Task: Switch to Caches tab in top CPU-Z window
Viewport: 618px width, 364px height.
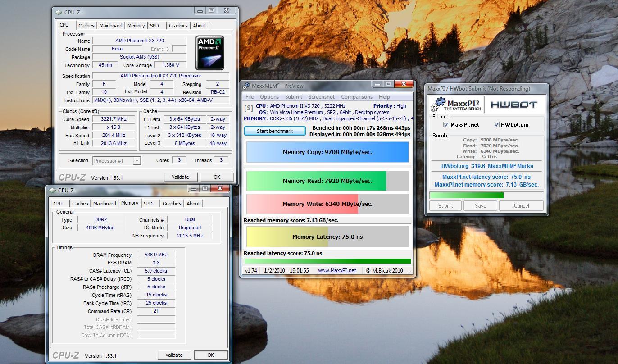Action: [86, 26]
